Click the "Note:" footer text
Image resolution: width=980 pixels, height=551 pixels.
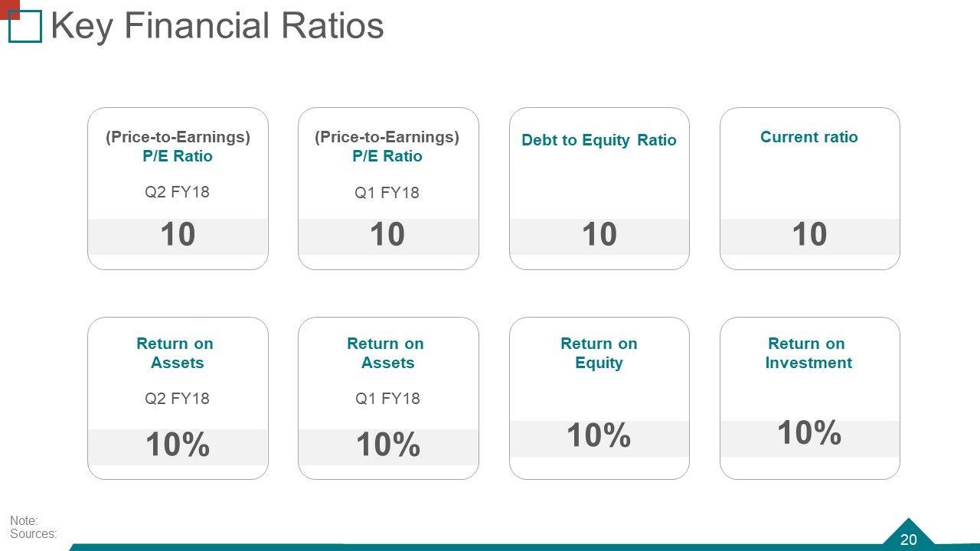[24, 521]
